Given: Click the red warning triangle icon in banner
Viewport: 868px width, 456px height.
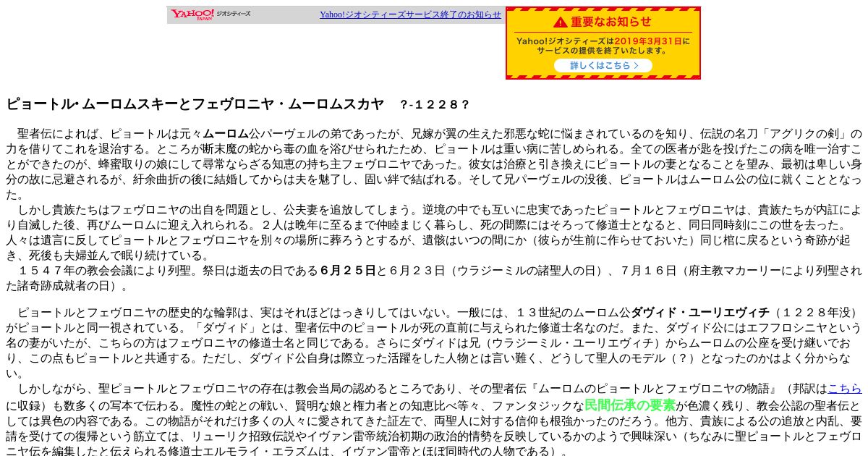Looking at the screenshot, I should point(561,22).
